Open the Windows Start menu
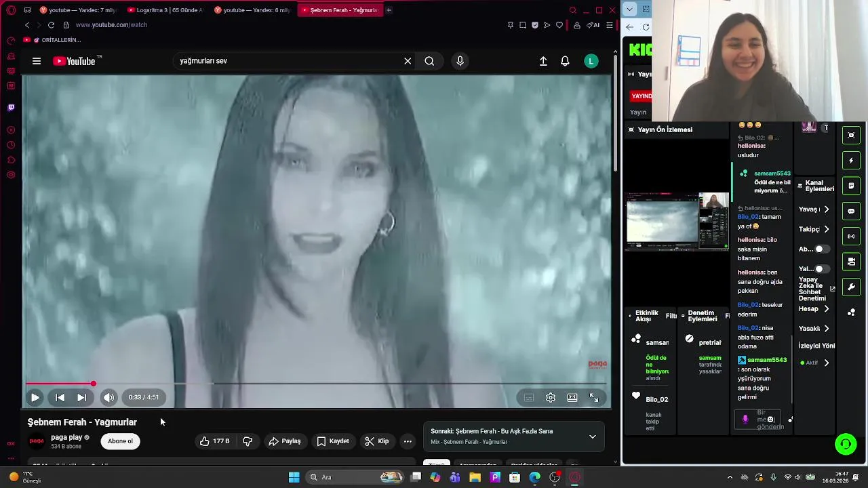The width and height of the screenshot is (868, 488). (294, 477)
